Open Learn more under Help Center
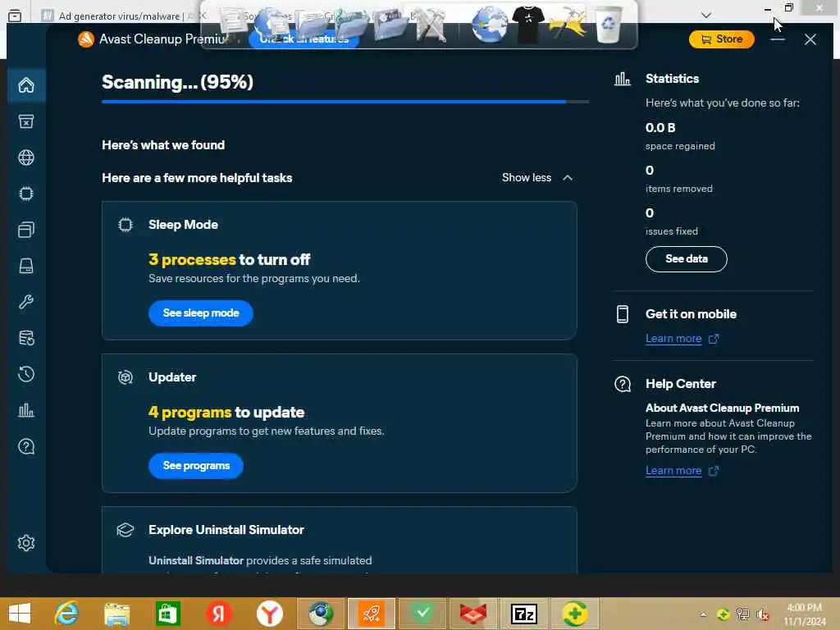This screenshot has height=630, width=840. coord(673,470)
